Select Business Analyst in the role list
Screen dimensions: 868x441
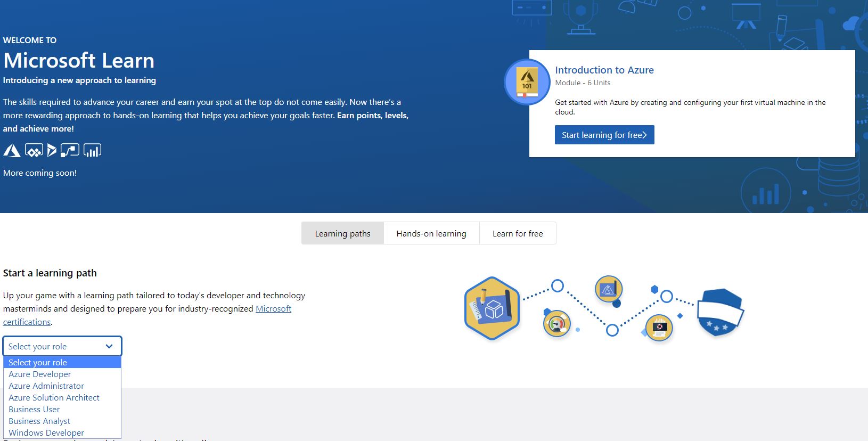click(39, 421)
